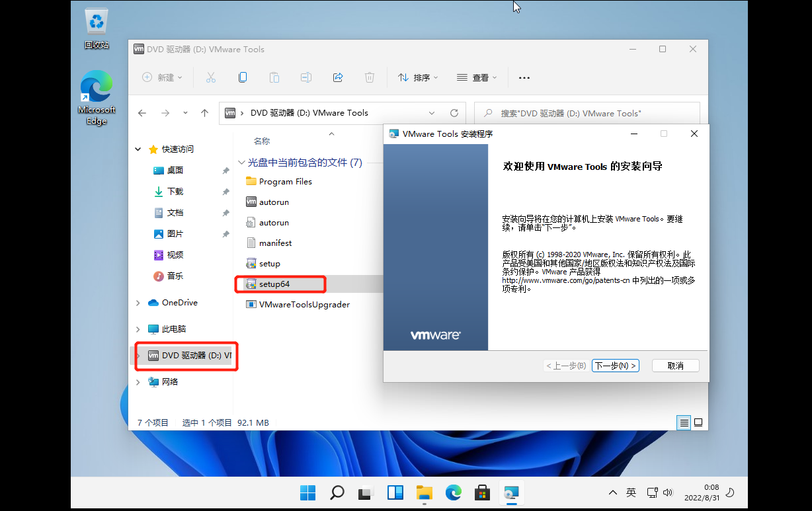Select the setup64 installer file
The image size is (812, 511).
(267, 284)
